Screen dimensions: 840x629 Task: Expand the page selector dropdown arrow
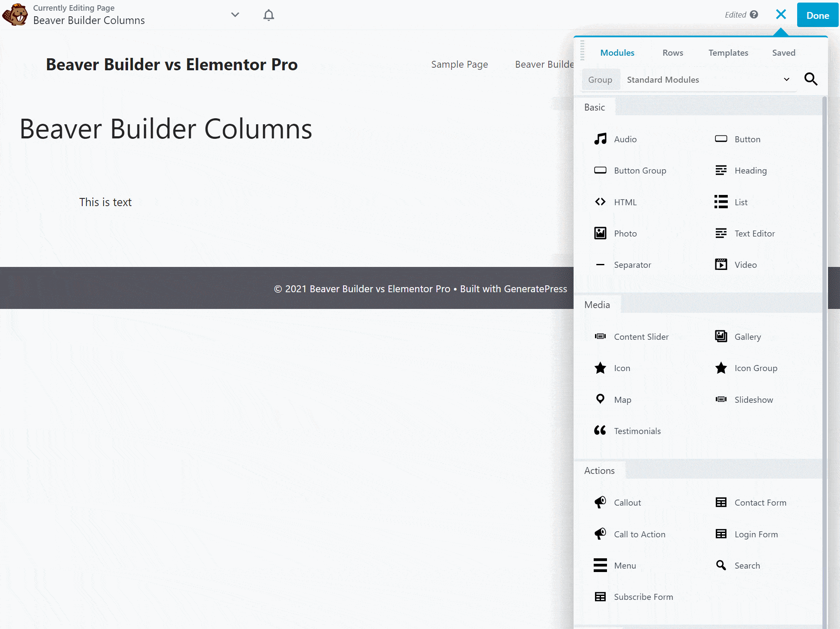[x=235, y=15]
